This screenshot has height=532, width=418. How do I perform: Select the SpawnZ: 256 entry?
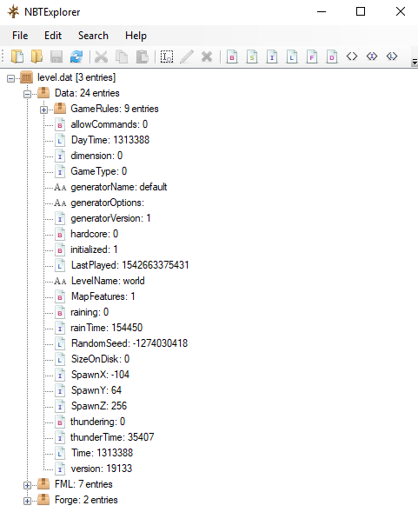coord(99,406)
